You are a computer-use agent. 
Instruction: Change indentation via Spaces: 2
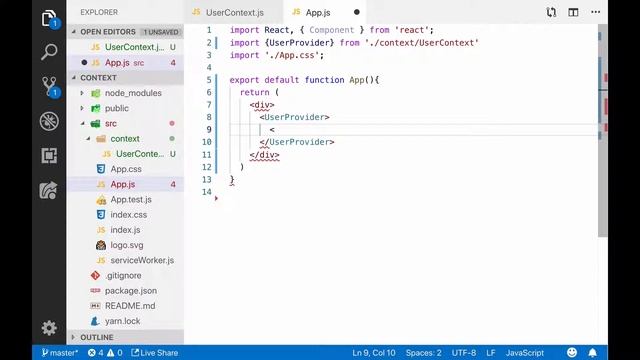click(x=423, y=353)
